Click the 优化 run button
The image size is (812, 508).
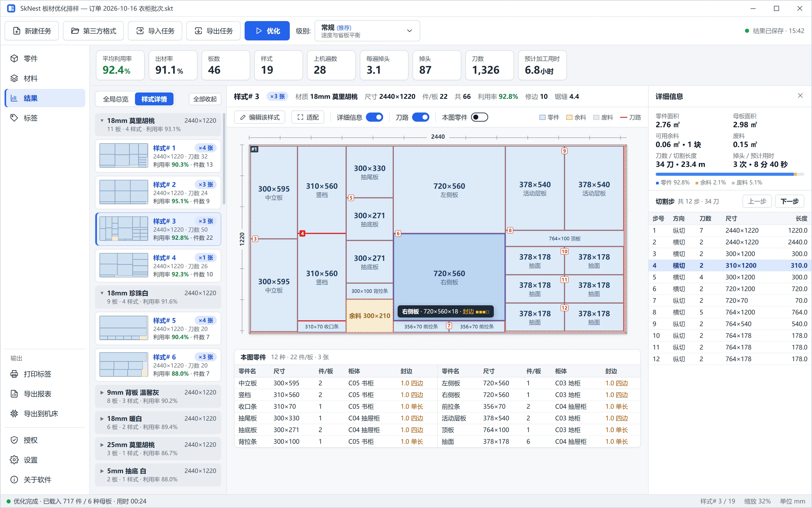click(x=267, y=31)
